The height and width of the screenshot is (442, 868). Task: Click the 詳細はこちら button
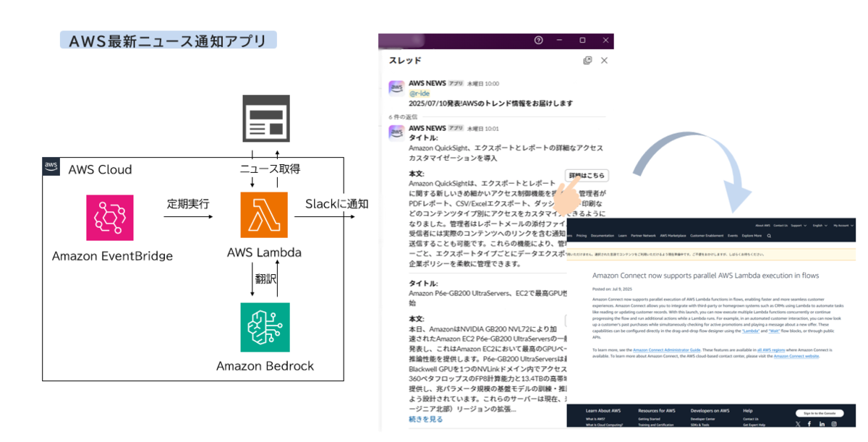click(x=587, y=176)
